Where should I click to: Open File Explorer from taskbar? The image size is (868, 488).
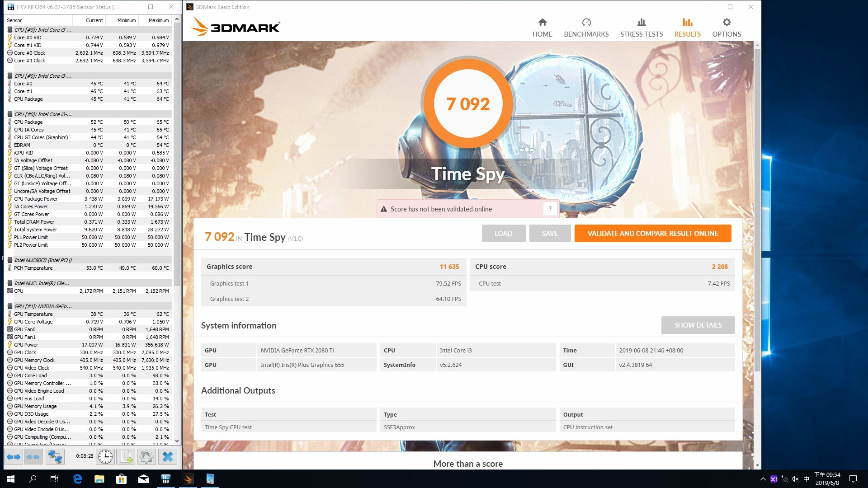[x=99, y=479]
